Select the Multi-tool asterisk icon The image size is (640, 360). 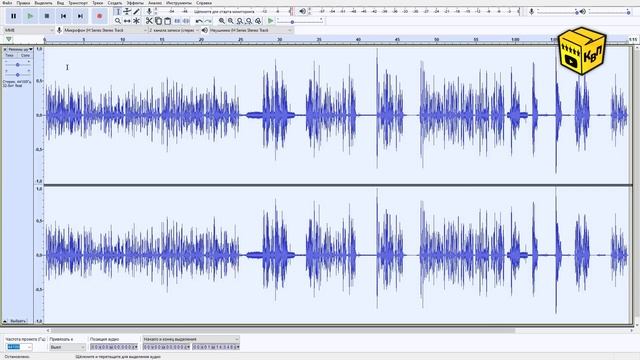coord(136,20)
